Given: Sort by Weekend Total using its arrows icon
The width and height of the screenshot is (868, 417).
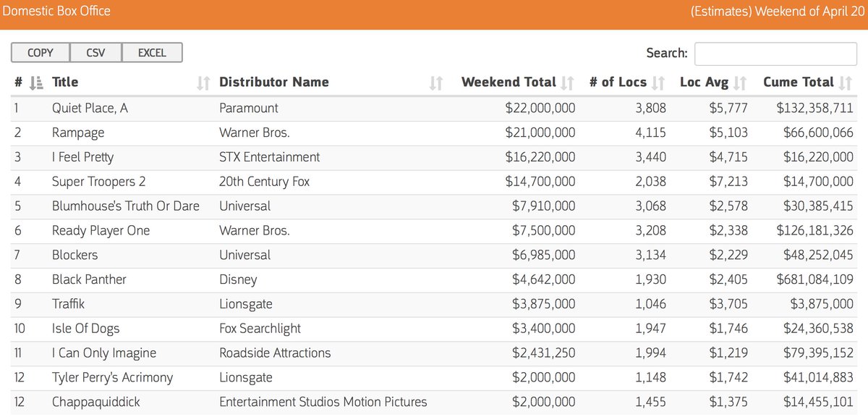Looking at the screenshot, I should click(x=567, y=83).
